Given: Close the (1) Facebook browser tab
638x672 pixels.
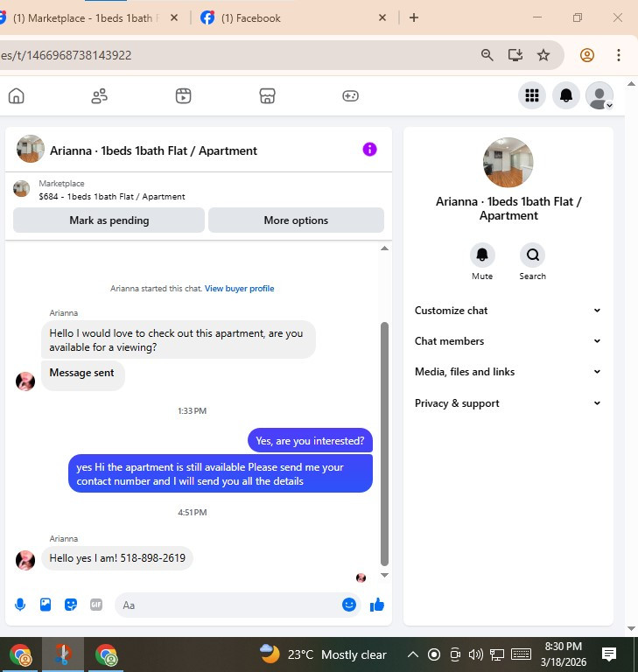Looking at the screenshot, I should (x=382, y=17).
